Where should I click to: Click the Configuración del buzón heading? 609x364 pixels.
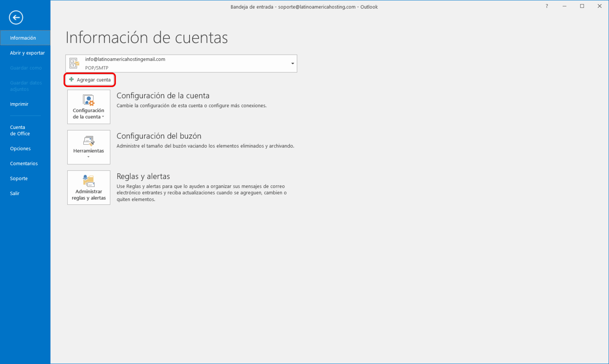click(159, 136)
